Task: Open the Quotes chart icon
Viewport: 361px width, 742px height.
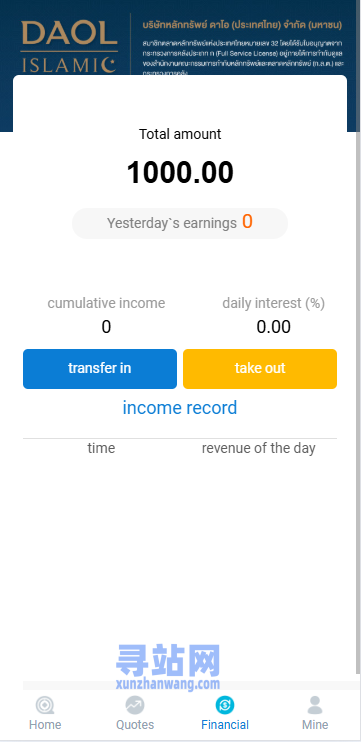Action: (135, 705)
